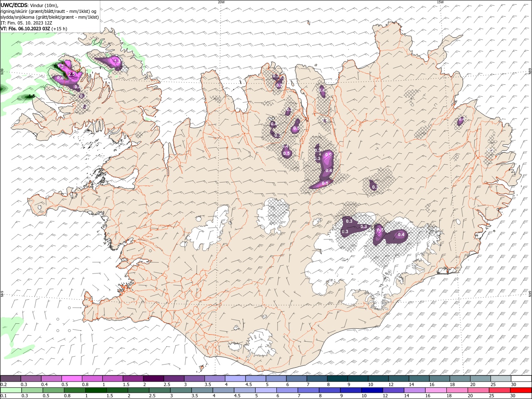Select the 12 violet lower-row swatch
This screenshot has height=399, width=532.
pos(392,390)
